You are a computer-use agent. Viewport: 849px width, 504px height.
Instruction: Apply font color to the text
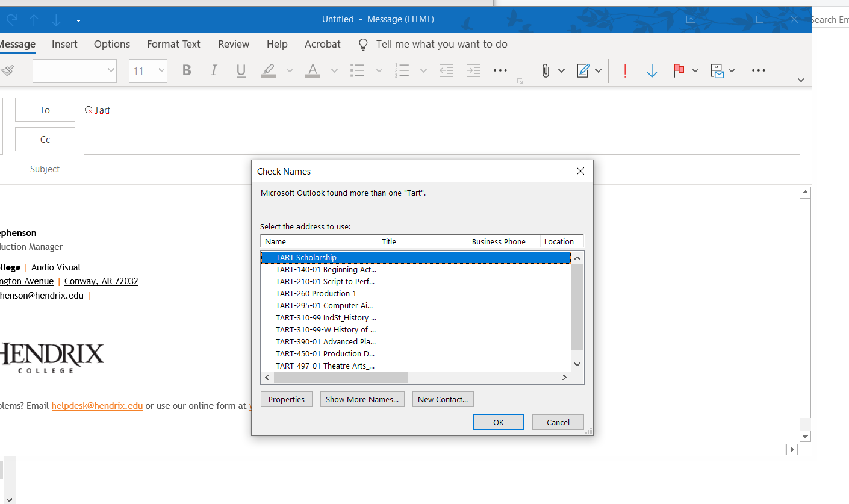click(x=312, y=71)
